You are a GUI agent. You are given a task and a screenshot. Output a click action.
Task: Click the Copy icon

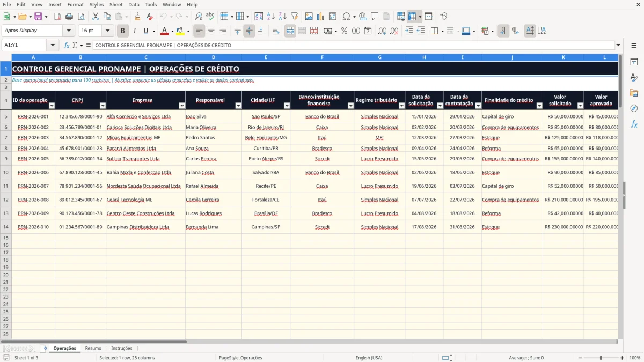pos(106,17)
